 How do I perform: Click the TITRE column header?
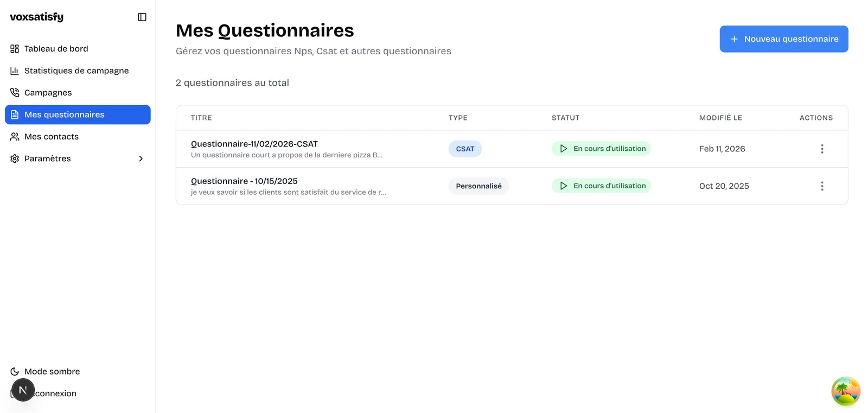(x=201, y=118)
